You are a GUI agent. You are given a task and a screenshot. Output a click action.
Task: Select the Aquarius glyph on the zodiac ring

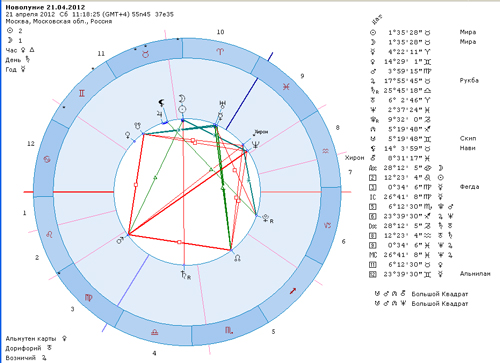(x=326, y=151)
